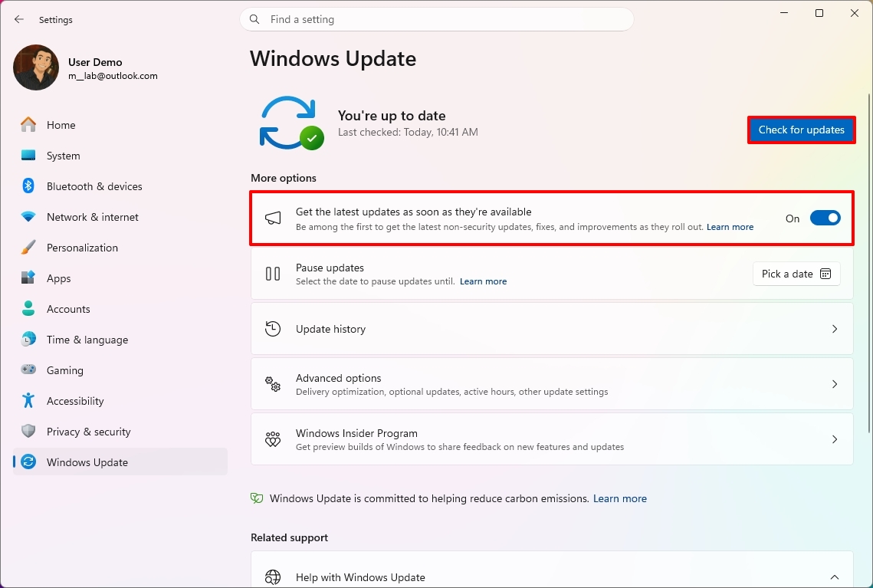
Task: Select Bluetooth & devices in sidebar
Action: [120, 186]
